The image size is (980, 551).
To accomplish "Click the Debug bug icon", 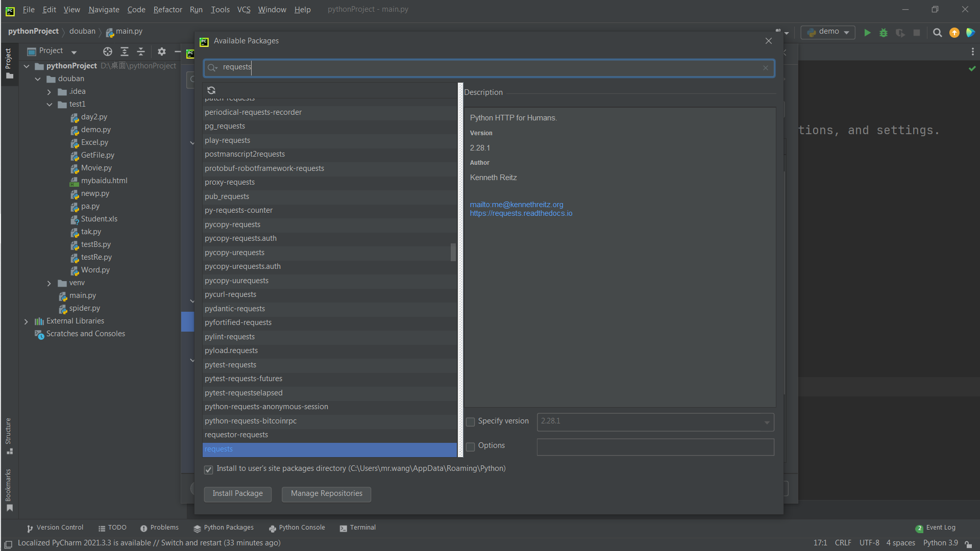I will tap(884, 33).
